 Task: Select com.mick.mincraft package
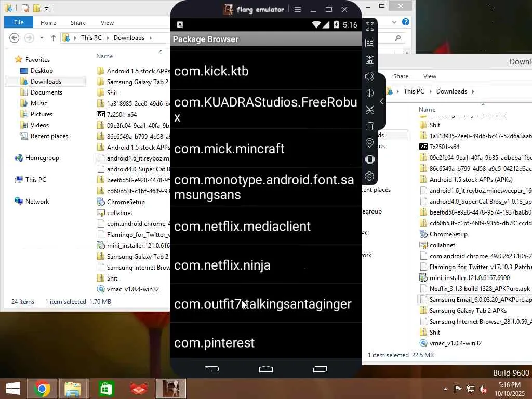(265, 148)
